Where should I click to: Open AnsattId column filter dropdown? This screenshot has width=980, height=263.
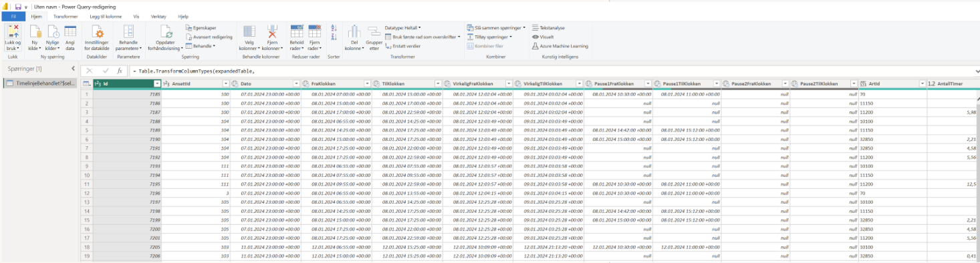225,83
